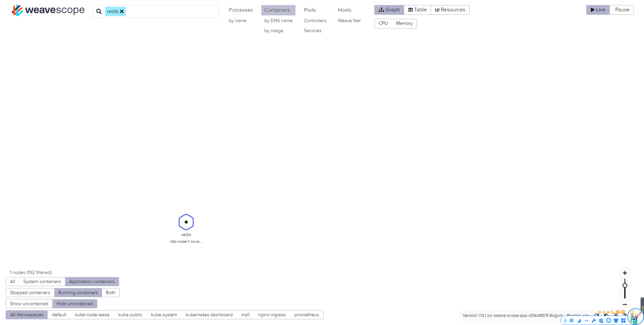The width and height of the screenshot is (644, 325).
Task: Switch to Table view mode
Action: [417, 10]
